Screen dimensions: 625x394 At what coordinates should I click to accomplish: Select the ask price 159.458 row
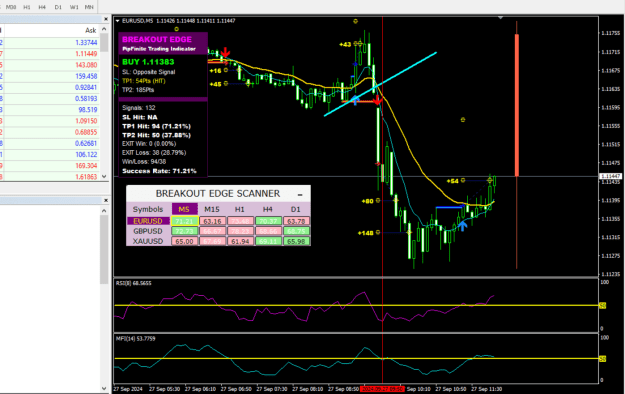coord(49,76)
